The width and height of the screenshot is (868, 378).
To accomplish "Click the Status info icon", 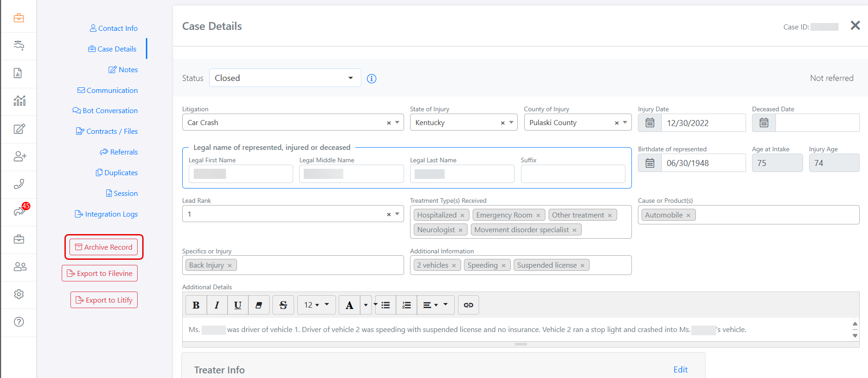I will [x=371, y=79].
